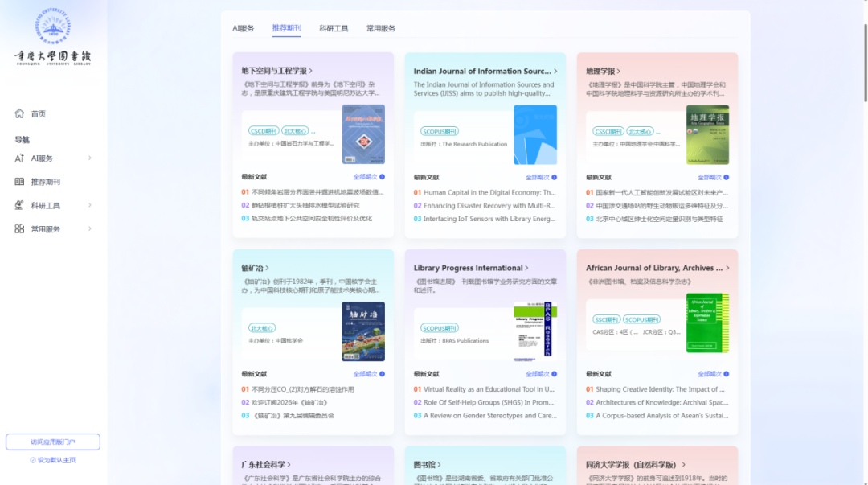
Task: Click the home icon beside 首页
Action: pos(19,113)
